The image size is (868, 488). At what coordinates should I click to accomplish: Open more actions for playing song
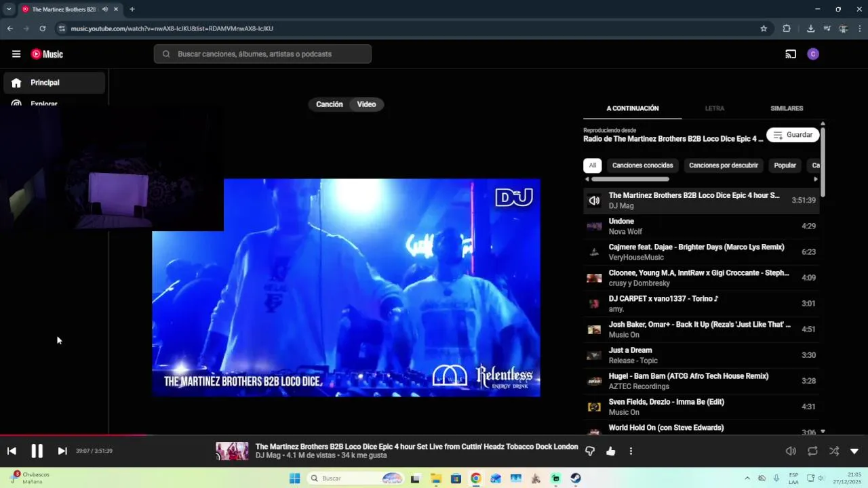[631, 451]
